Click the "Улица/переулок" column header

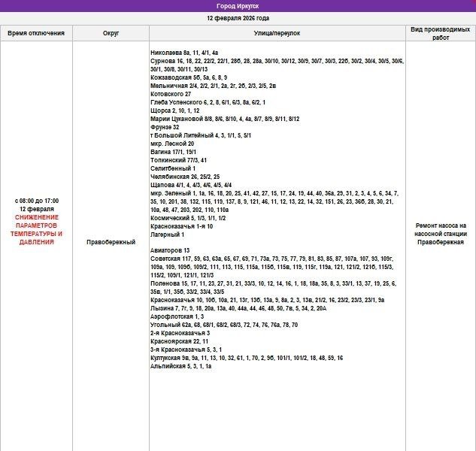click(277, 34)
